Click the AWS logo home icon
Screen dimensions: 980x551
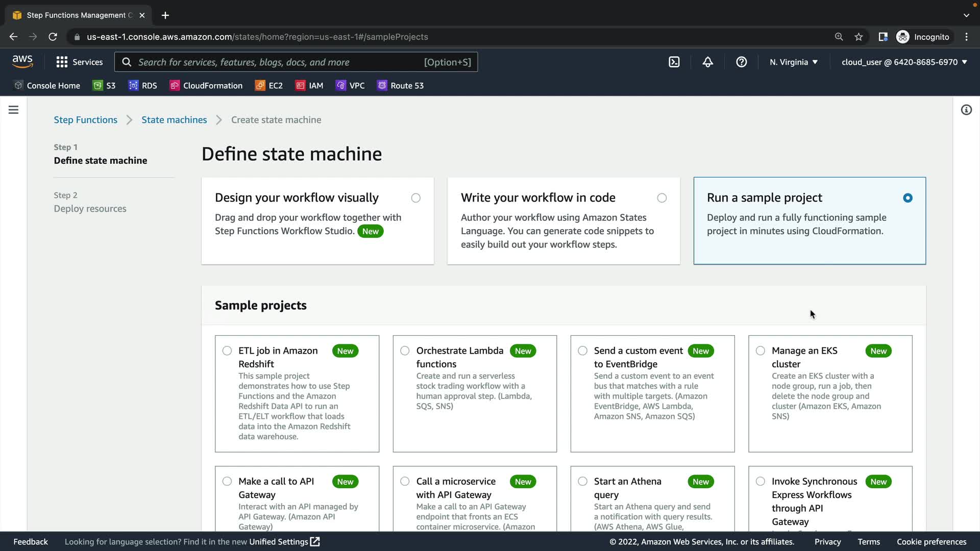click(22, 62)
